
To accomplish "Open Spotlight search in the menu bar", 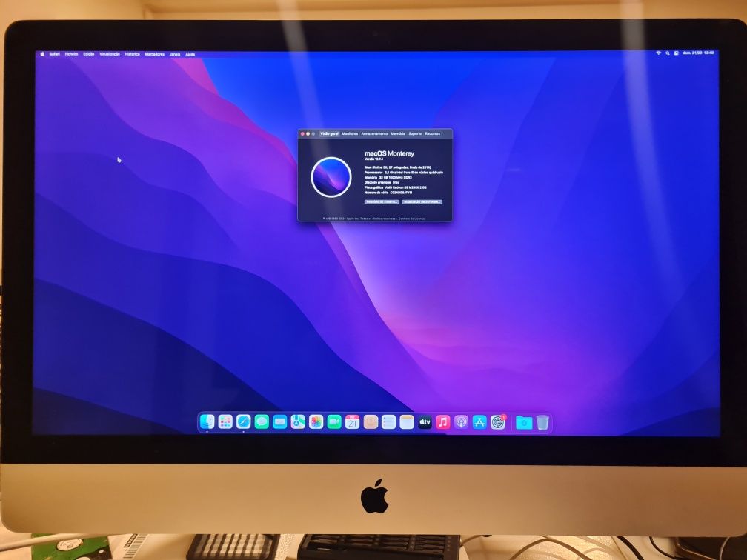I will [x=668, y=53].
